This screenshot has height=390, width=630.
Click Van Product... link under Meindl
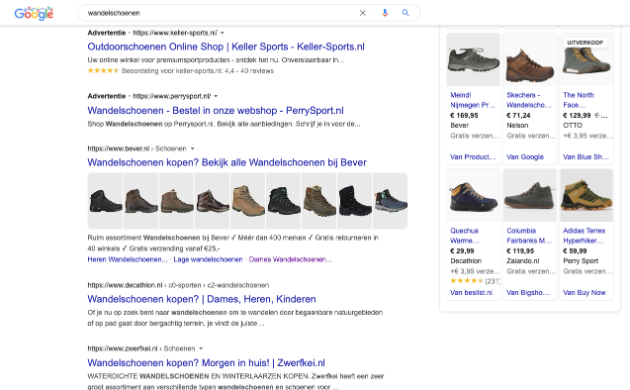point(472,157)
